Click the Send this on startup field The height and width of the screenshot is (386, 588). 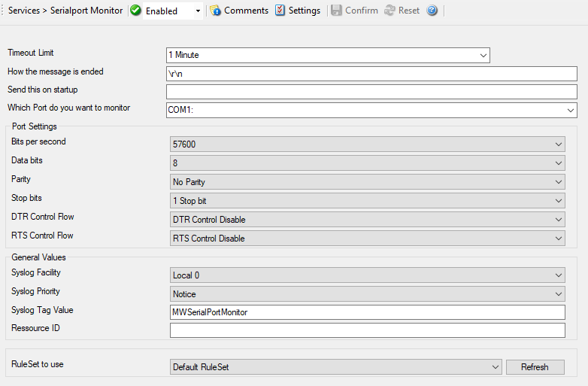(x=371, y=92)
